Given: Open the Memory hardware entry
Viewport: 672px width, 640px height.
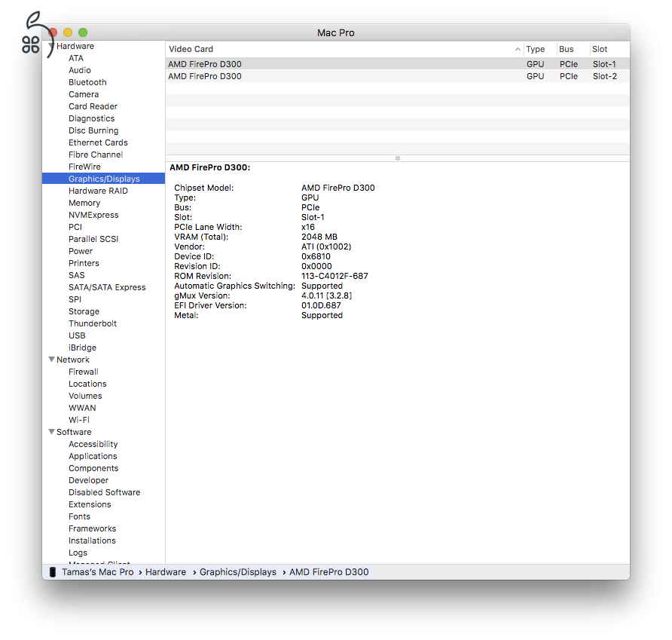Looking at the screenshot, I should [x=84, y=203].
